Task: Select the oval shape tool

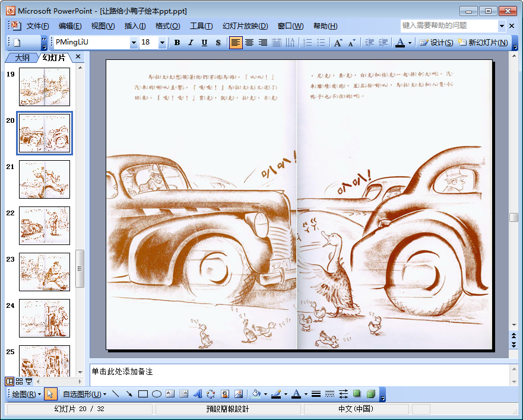Action: pos(157,394)
